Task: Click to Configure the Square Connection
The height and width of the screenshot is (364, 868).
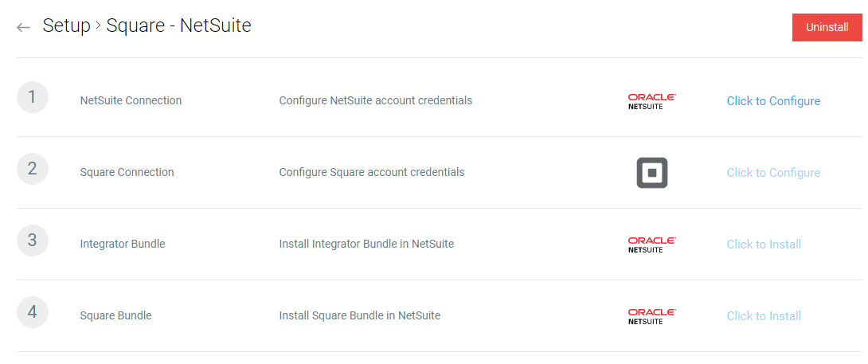Action: point(773,172)
